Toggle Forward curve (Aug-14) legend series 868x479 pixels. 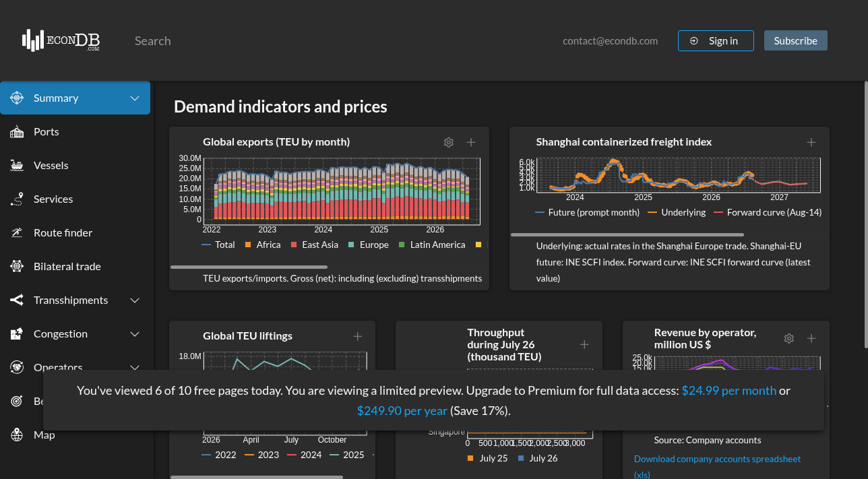(x=768, y=212)
